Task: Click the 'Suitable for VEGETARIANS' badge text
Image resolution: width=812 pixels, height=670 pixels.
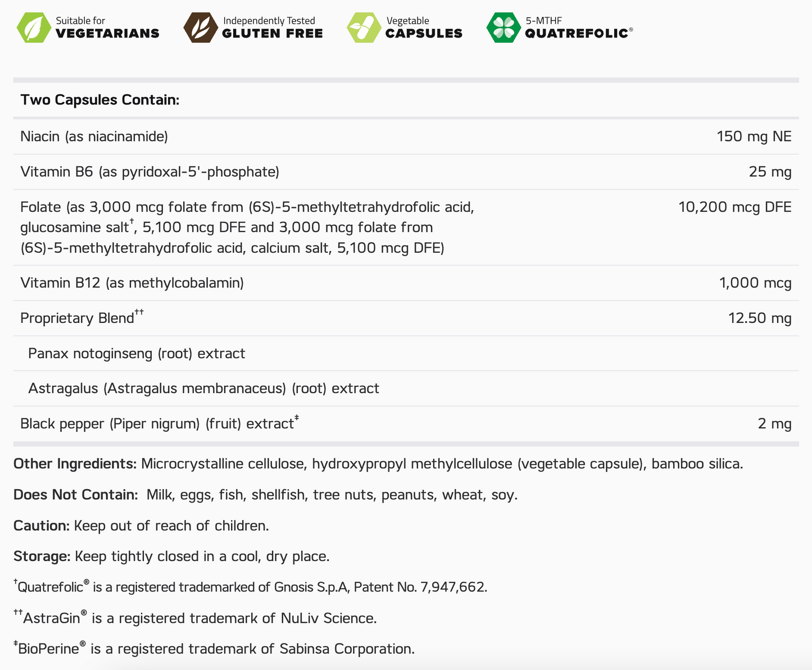Action: pos(107,28)
